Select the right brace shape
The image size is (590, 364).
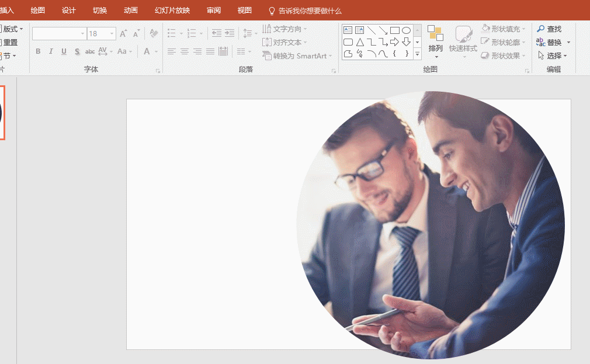tap(407, 54)
